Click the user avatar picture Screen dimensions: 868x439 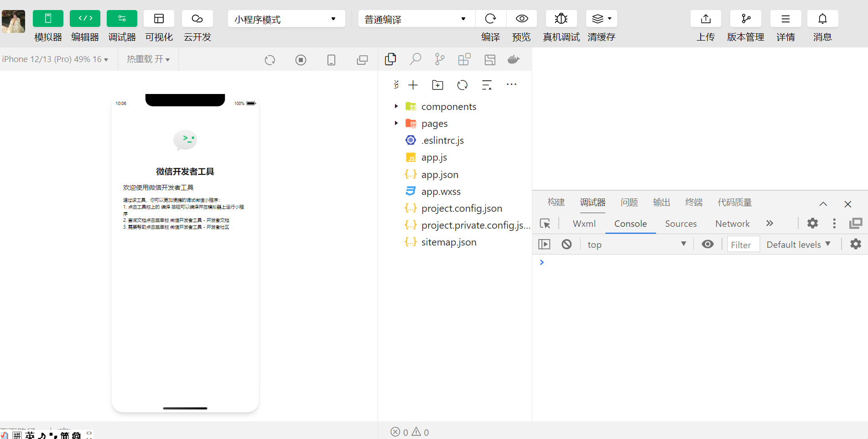point(13,21)
